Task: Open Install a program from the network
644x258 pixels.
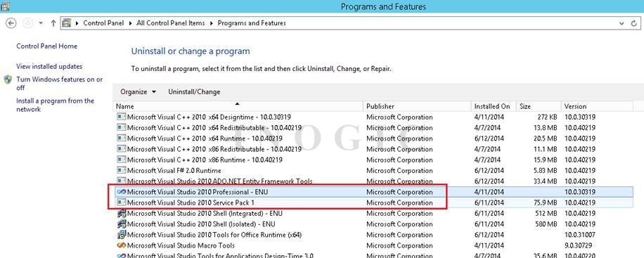Action: tap(56, 105)
